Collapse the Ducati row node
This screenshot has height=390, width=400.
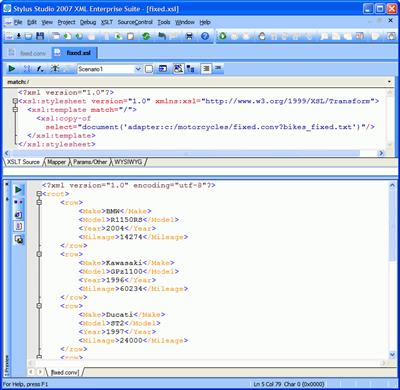[39, 306]
